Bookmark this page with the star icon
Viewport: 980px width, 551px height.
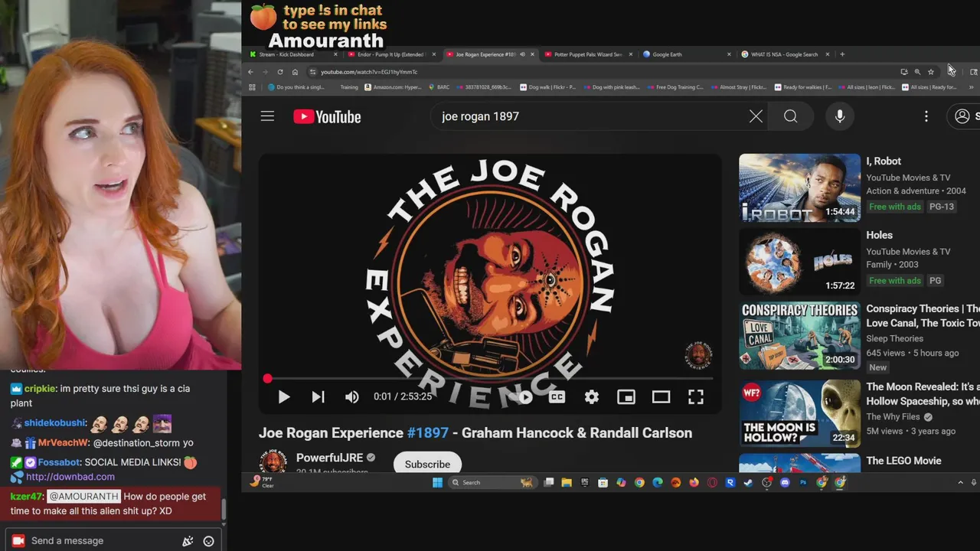(931, 72)
